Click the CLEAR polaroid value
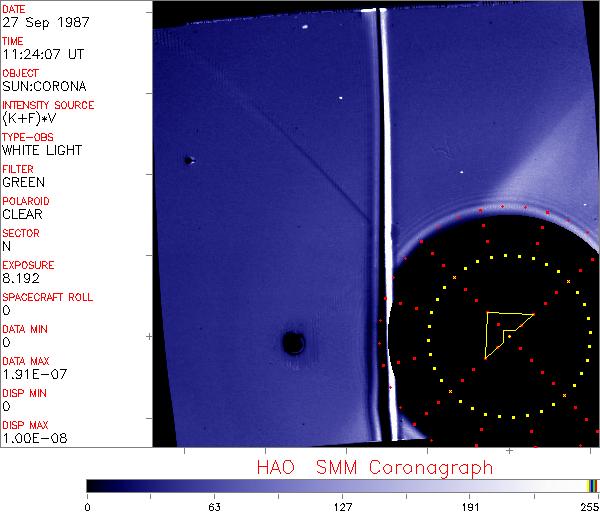The image size is (600, 512). [22, 214]
